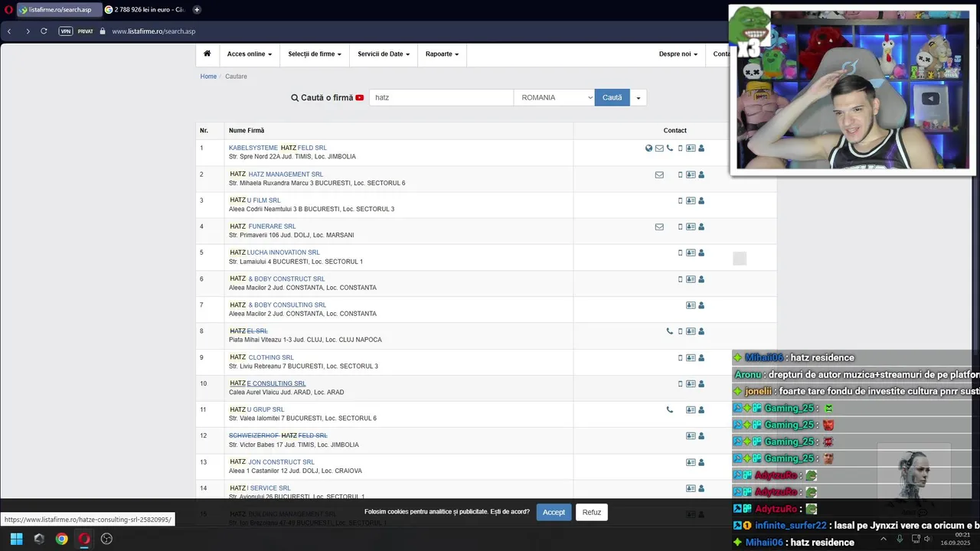Open a new browser tab with plus
This screenshot has height=551, width=980.
[197, 9]
